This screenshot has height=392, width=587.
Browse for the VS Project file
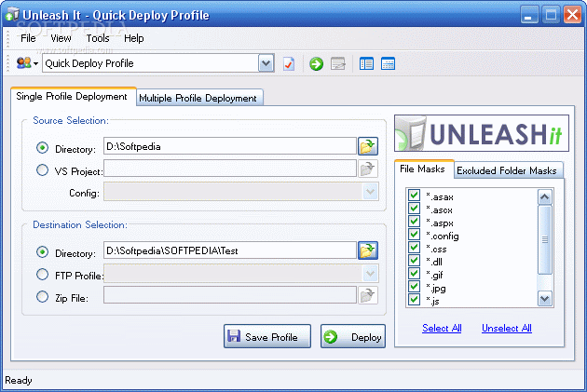click(368, 169)
